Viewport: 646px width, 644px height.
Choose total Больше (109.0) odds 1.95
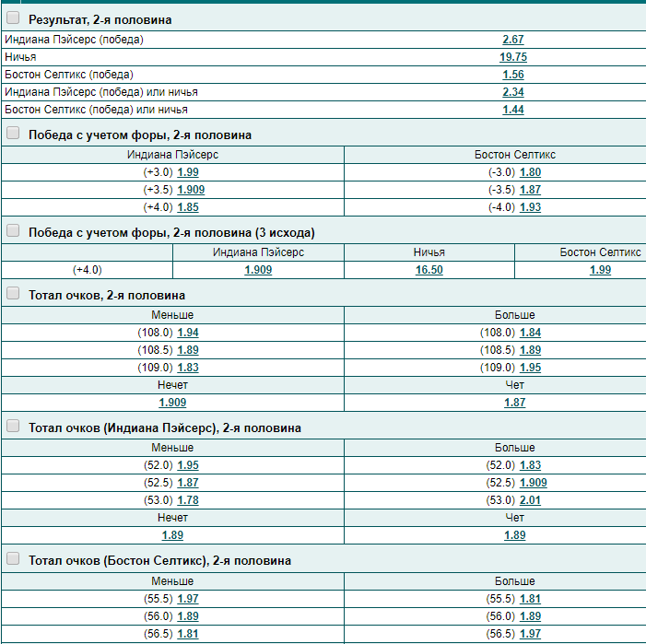(x=530, y=368)
